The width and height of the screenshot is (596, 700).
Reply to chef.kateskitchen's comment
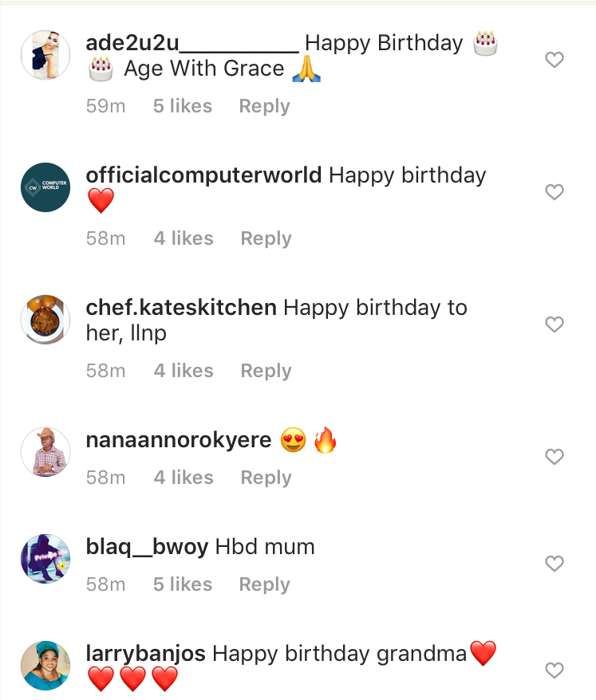coord(266,372)
